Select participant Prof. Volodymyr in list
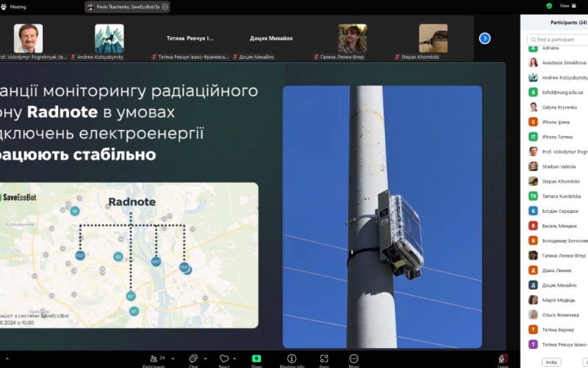 coord(558,152)
